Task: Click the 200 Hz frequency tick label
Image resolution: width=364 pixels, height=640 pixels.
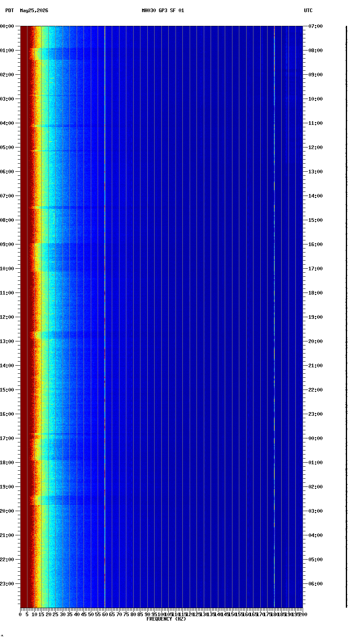Action: pos(303,615)
